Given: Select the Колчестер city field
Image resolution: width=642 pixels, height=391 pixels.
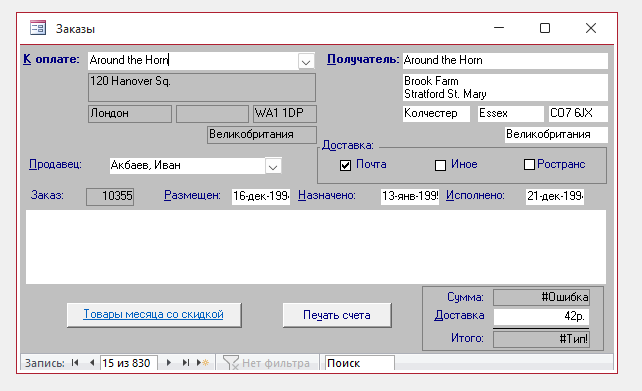Looking at the screenshot, I should point(436,113).
